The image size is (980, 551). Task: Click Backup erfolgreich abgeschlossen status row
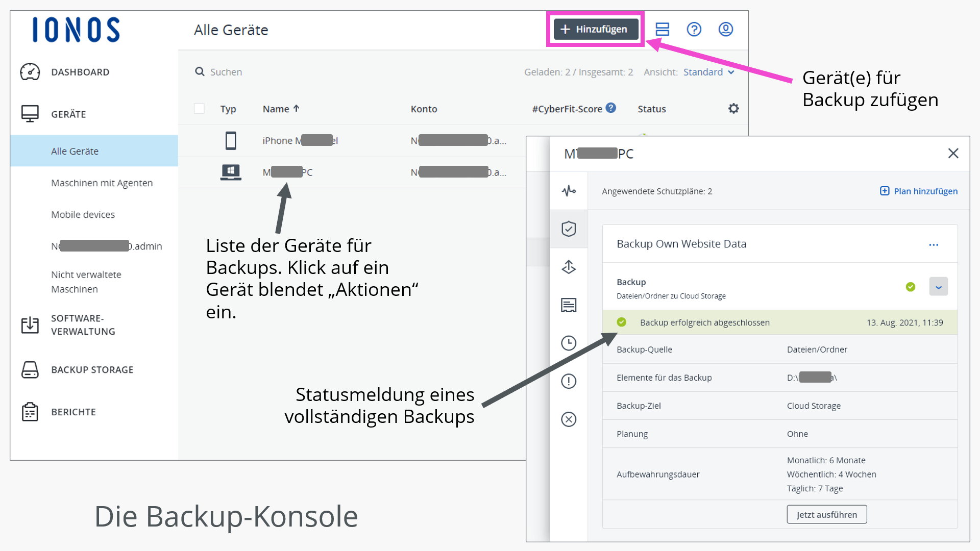click(x=779, y=322)
